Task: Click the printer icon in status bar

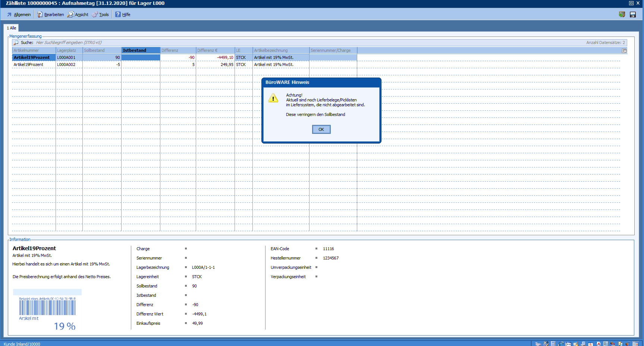Action: (583, 344)
